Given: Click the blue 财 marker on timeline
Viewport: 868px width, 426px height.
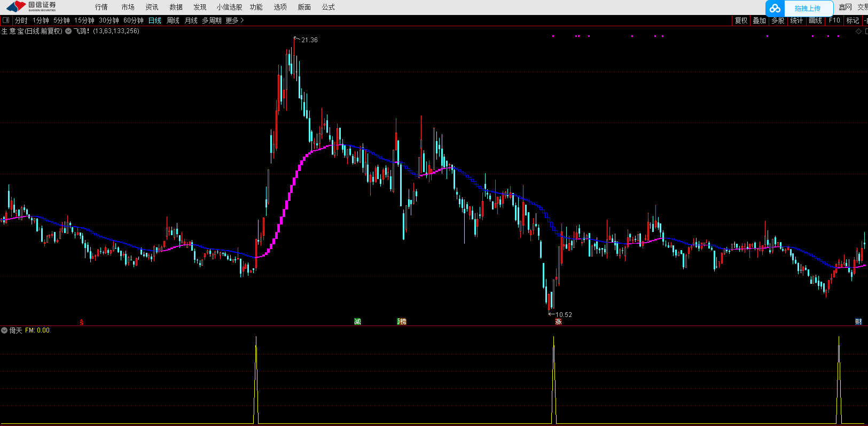Looking at the screenshot, I should pos(858,321).
